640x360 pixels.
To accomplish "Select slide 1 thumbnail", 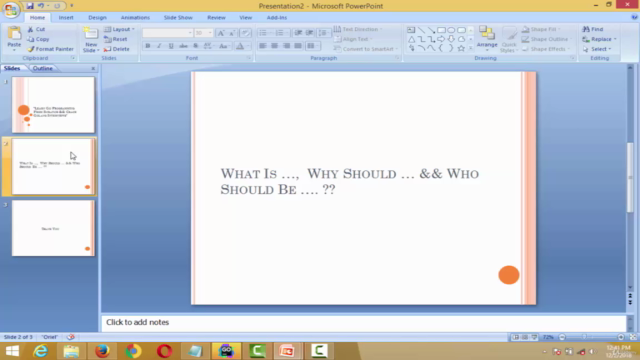I will [x=53, y=105].
